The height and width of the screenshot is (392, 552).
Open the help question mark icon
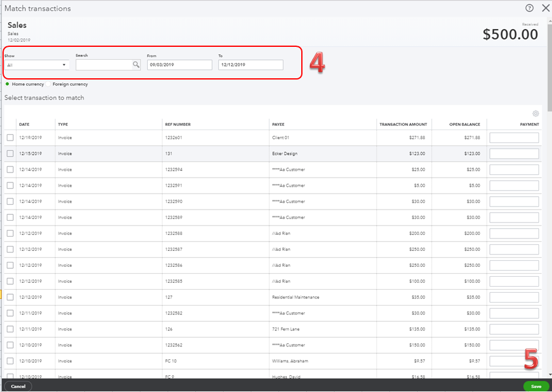[x=529, y=8]
